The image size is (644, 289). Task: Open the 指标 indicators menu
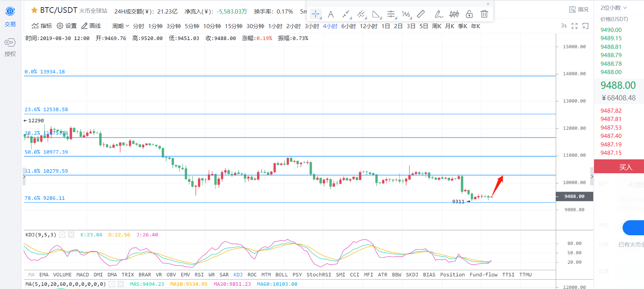[x=42, y=26]
